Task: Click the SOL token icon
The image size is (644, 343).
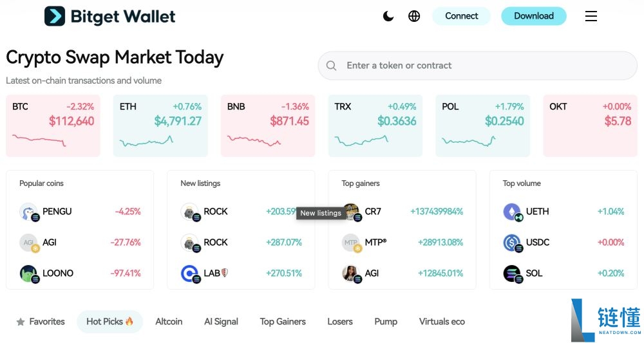Action: pyautogui.click(x=512, y=273)
